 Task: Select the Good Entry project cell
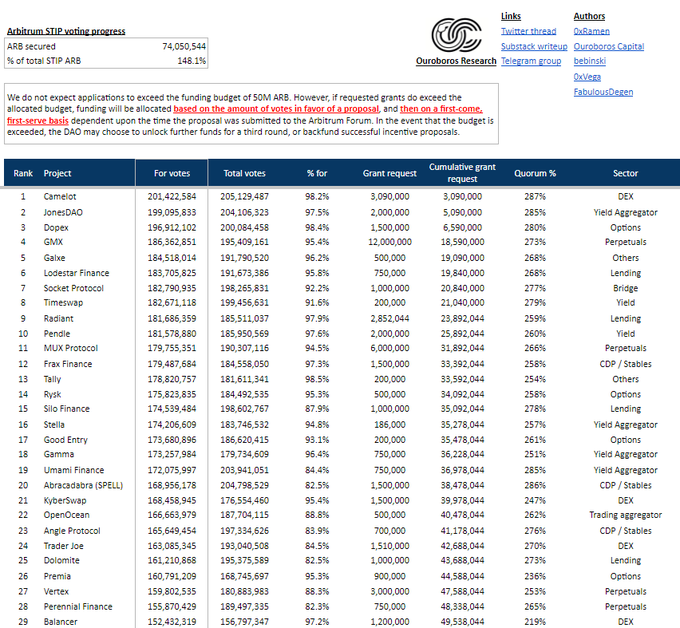pyautogui.click(x=65, y=440)
